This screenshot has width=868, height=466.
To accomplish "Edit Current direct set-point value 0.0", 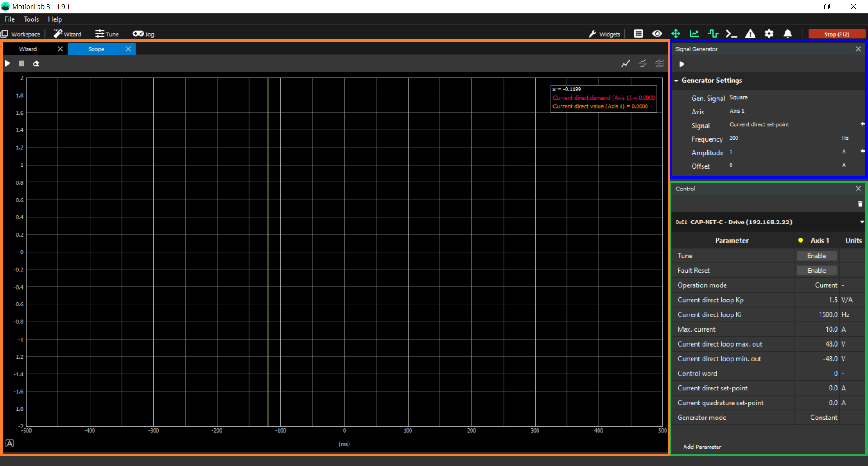I will coord(816,388).
